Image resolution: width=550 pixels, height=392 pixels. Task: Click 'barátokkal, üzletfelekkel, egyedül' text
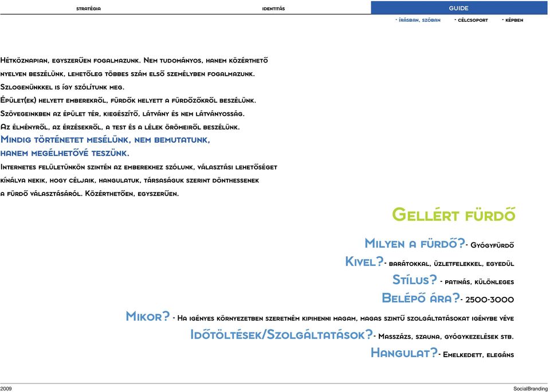[451, 264]
